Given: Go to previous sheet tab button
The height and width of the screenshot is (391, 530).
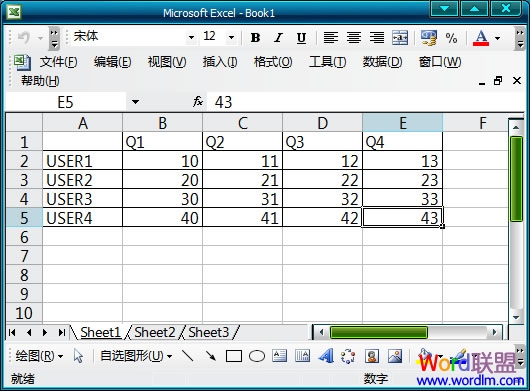Looking at the screenshot, I should (29, 333).
